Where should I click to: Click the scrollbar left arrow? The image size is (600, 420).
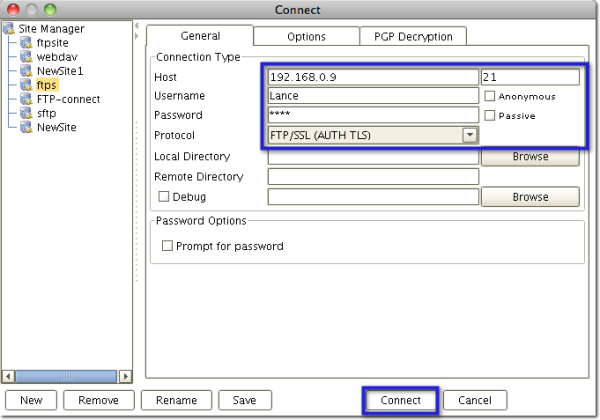(8, 376)
